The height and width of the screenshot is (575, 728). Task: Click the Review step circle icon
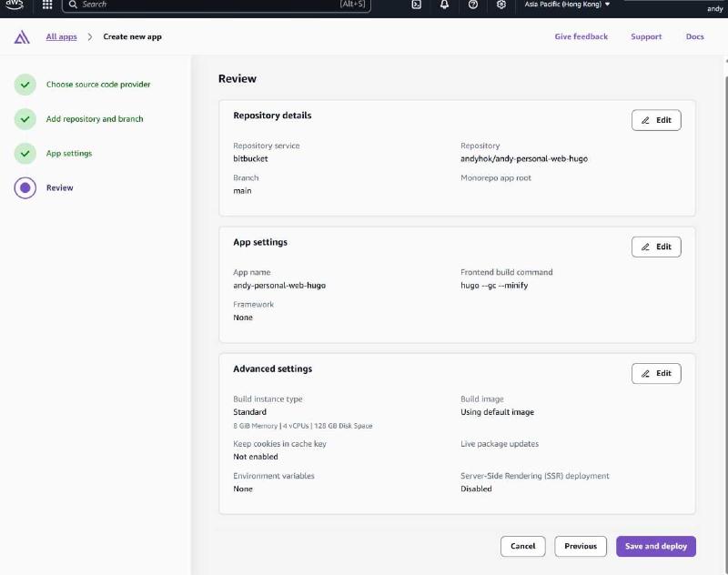coord(25,188)
